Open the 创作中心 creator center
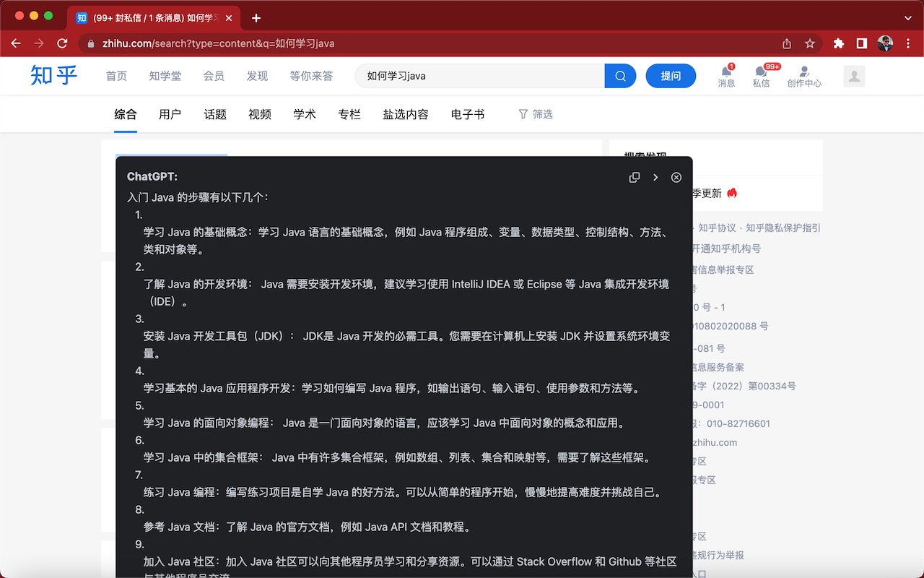The height and width of the screenshot is (578, 924). (805, 75)
